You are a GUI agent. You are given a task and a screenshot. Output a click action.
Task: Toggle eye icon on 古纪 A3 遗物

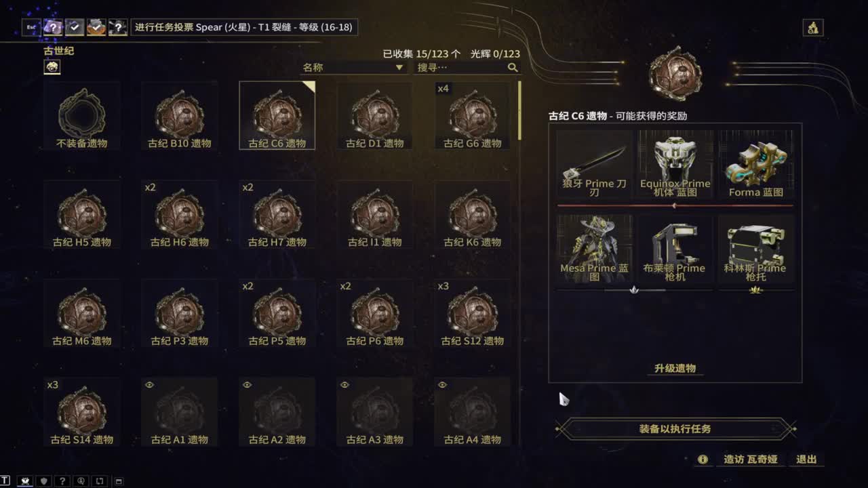point(344,385)
